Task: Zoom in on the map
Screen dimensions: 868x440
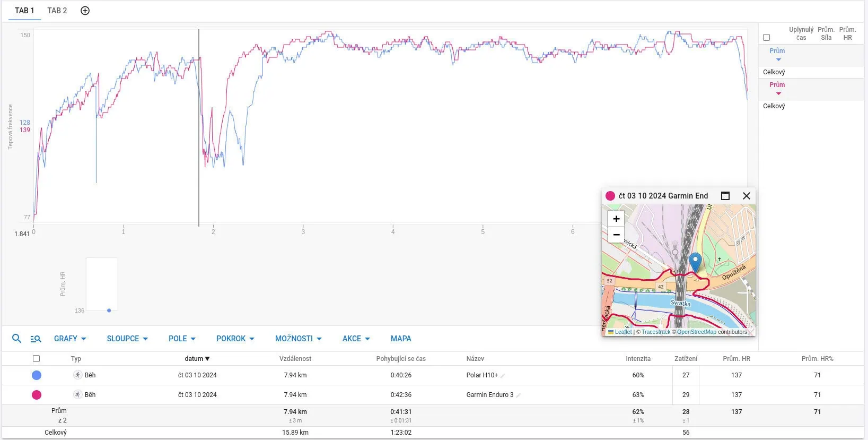Action: [x=616, y=219]
